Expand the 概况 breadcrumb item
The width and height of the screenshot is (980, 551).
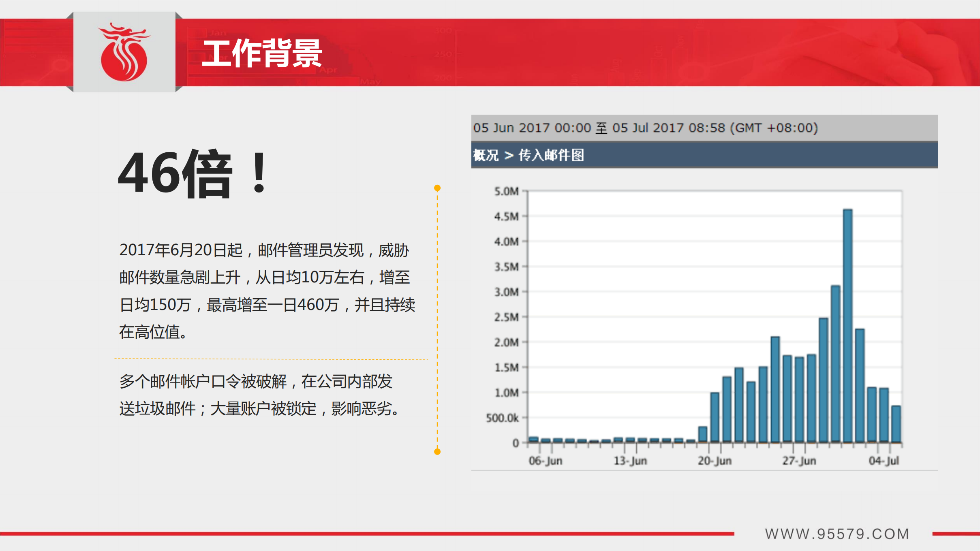click(x=485, y=156)
